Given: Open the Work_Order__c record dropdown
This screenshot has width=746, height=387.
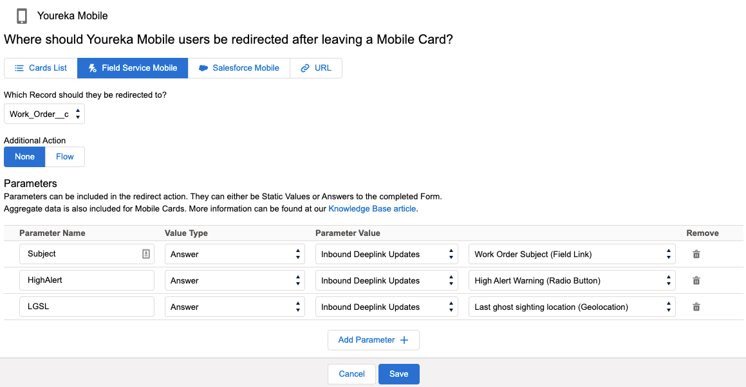Looking at the screenshot, I should coord(44,114).
